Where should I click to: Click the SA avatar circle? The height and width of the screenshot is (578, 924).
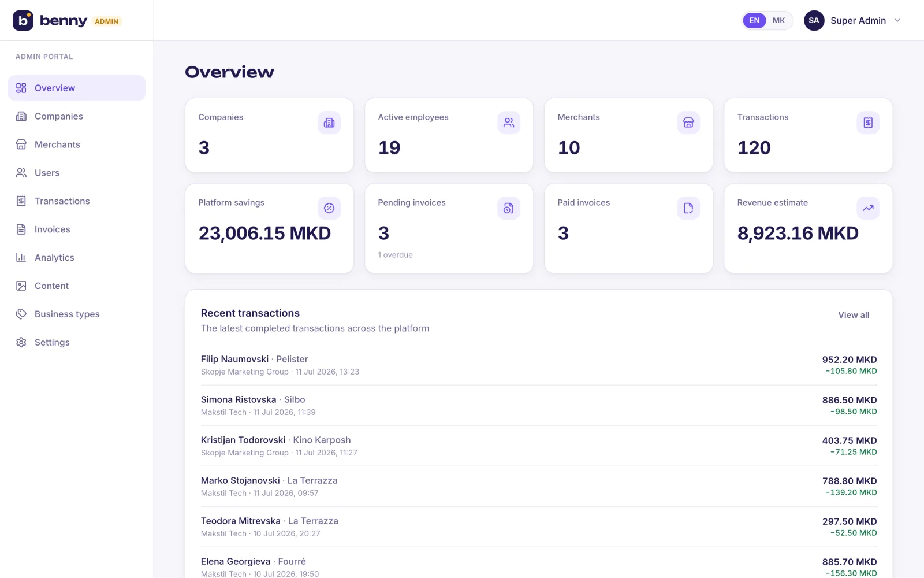point(814,20)
